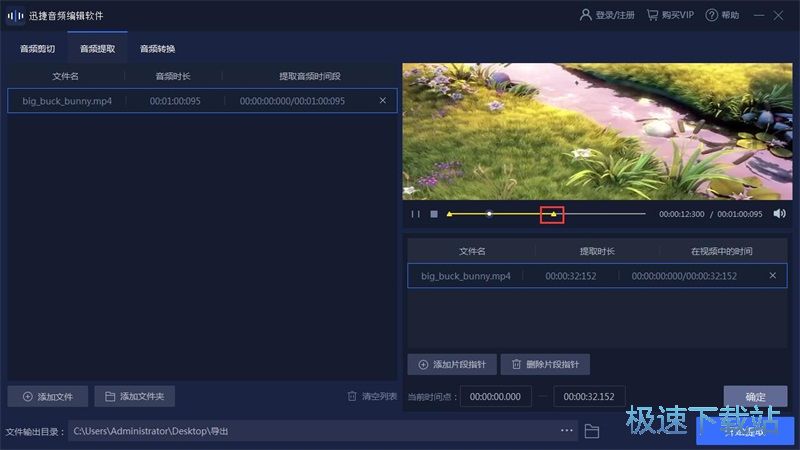Minimize the application window

point(759,16)
